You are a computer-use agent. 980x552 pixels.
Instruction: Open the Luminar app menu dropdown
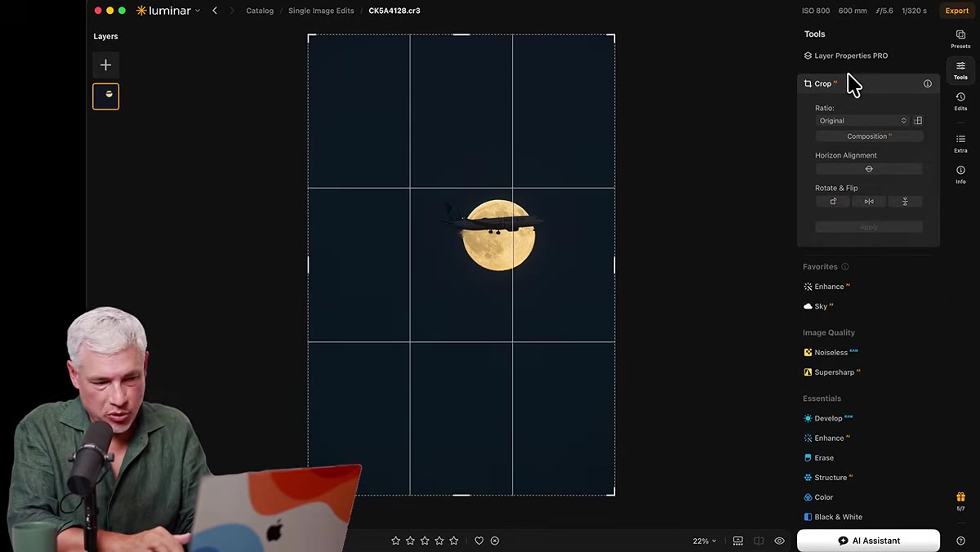[x=168, y=11]
